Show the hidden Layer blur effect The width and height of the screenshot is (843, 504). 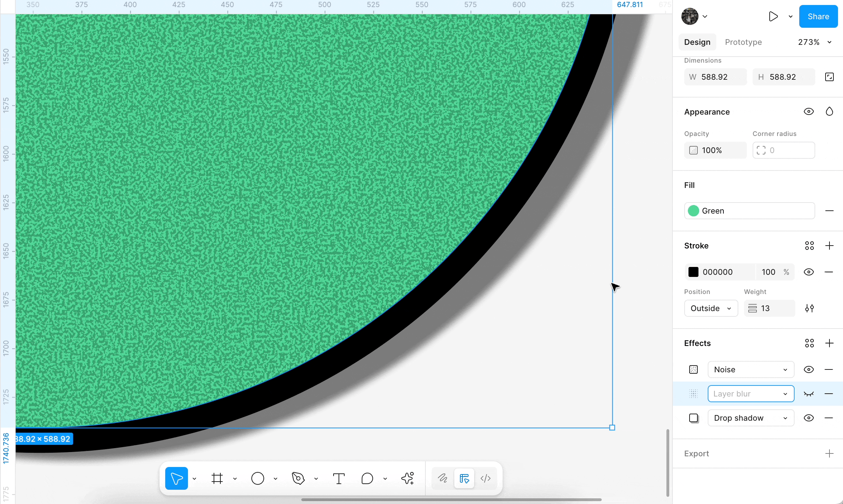pos(809,394)
